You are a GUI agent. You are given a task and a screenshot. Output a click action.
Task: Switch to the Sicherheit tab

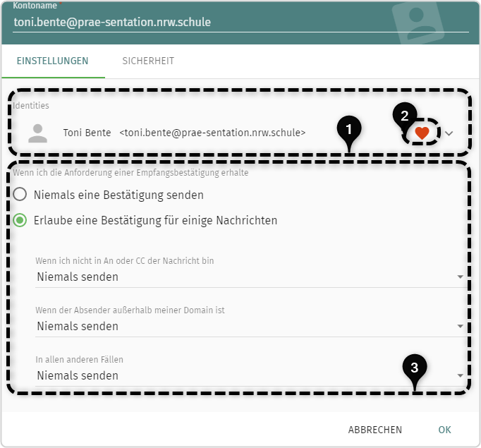click(x=148, y=61)
